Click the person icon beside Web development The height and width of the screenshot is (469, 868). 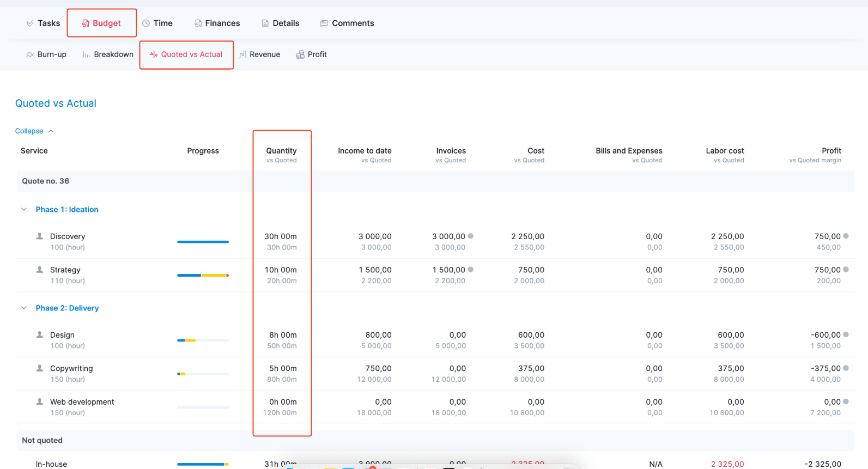[x=40, y=401]
